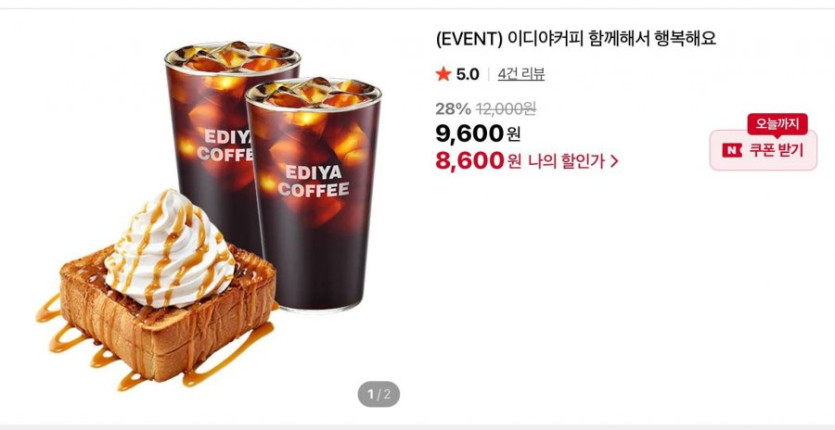Viewport: 835px width, 430px height.
Task: Click the 9,600원 sale price
Action: click(x=478, y=133)
